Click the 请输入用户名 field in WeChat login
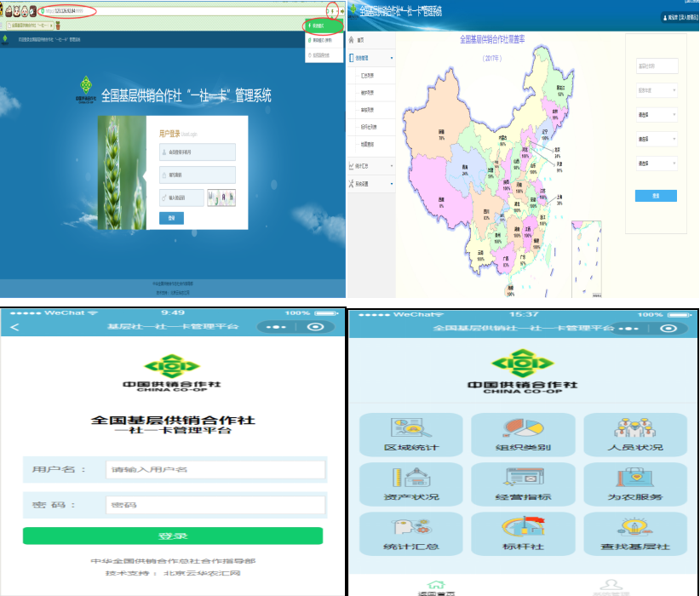Screen dimensions: 700x596 [x=215, y=470]
